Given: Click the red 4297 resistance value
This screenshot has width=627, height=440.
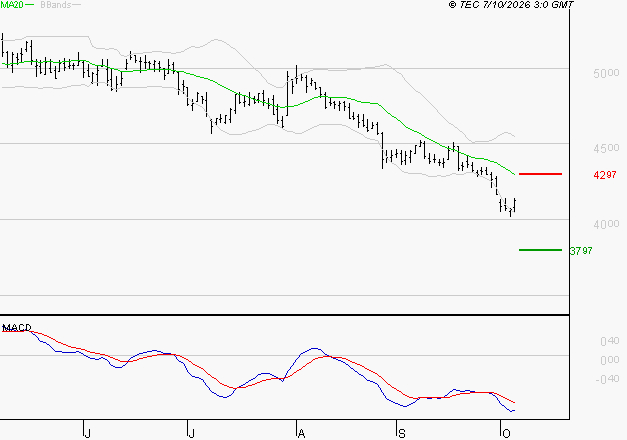Looking at the screenshot, I should pos(605,175).
